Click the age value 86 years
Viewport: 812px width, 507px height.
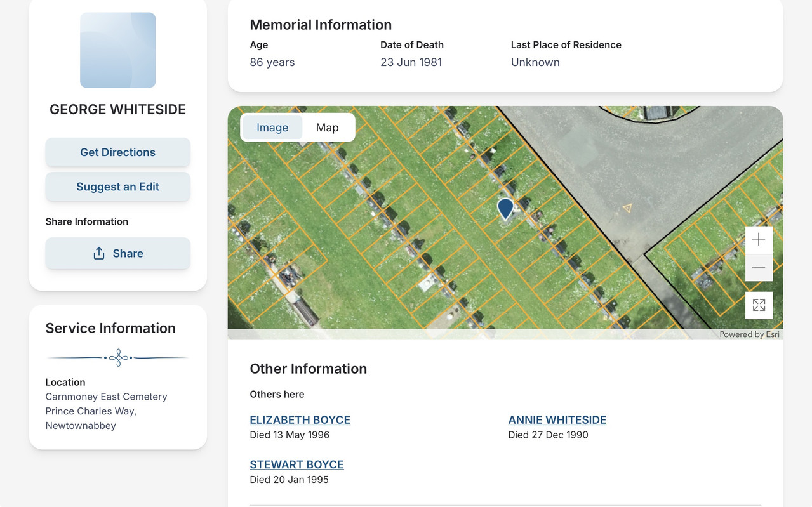[x=272, y=62]
